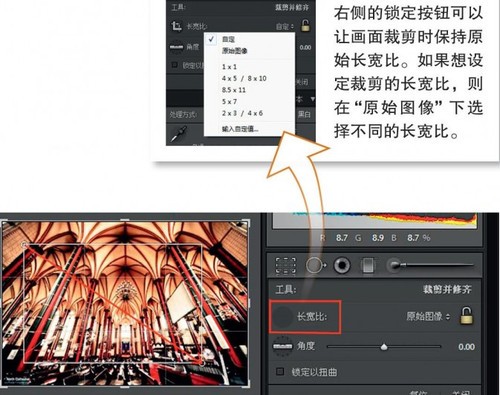Choose 自定 in the aspect ratio menu
The height and width of the screenshot is (395, 500).
pos(228,39)
